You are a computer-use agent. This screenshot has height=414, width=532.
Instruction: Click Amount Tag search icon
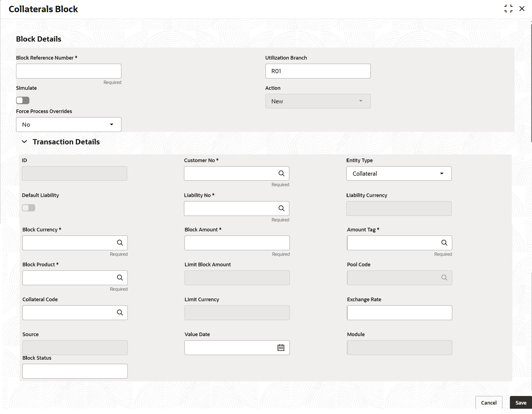(x=444, y=243)
